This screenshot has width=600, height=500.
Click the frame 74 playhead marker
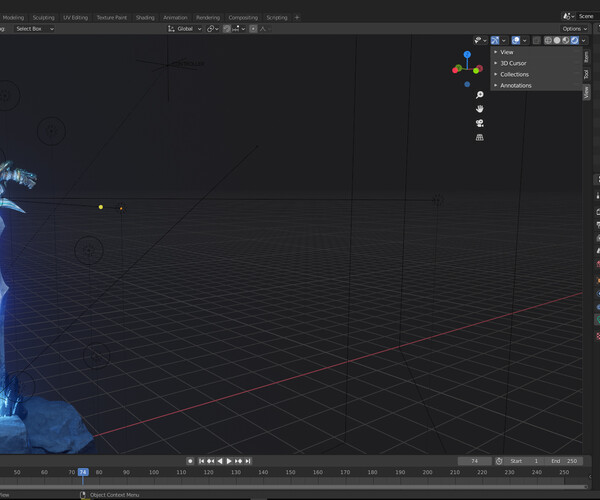pos(83,472)
